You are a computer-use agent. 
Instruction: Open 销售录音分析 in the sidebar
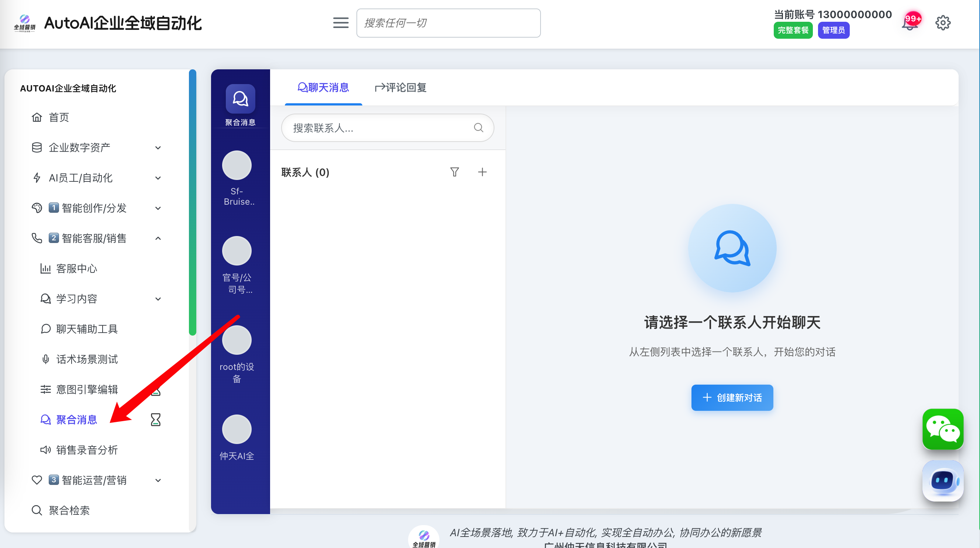pos(87,450)
